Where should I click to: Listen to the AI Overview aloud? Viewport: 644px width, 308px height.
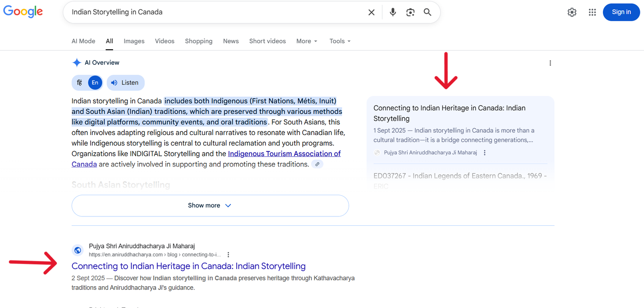tap(126, 83)
